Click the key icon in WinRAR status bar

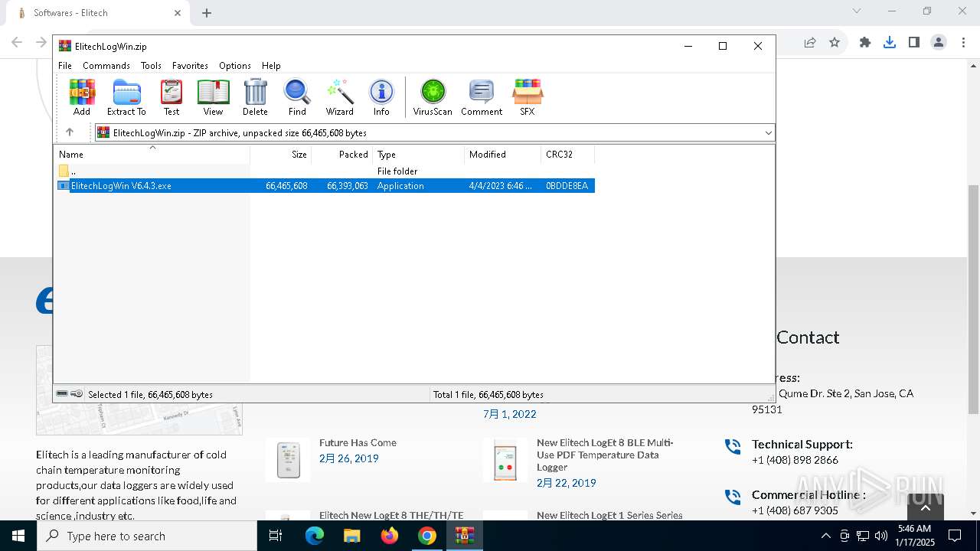(x=77, y=394)
